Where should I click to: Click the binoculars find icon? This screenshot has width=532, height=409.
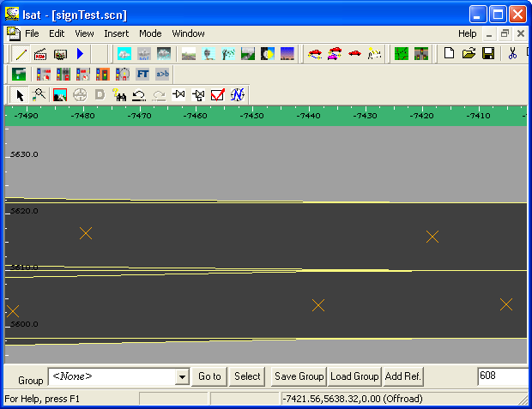[x=119, y=95]
